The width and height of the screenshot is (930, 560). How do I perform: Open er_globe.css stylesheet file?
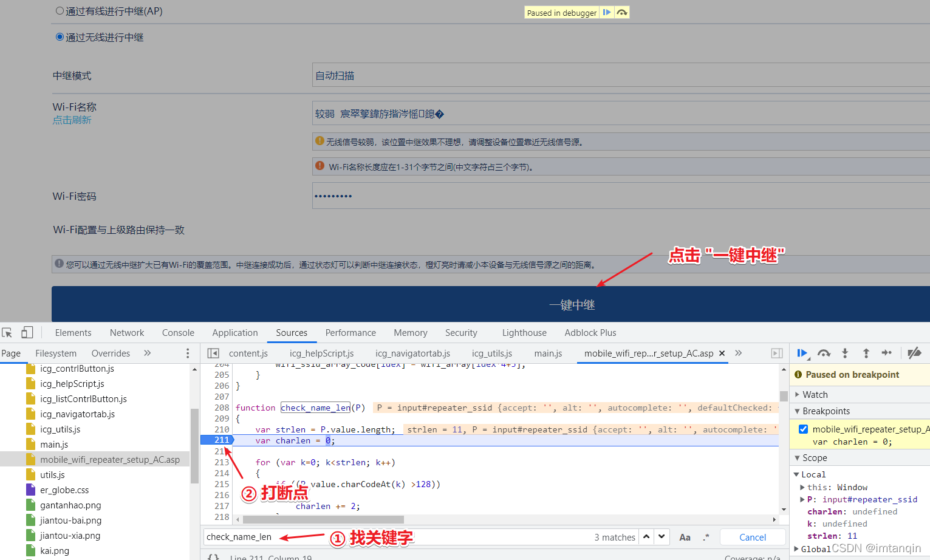64,490
